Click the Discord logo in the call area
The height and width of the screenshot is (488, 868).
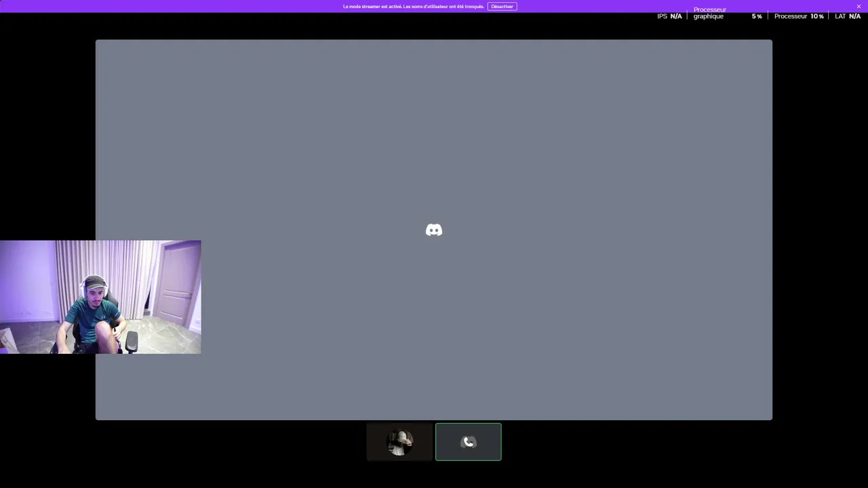pyautogui.click(x=434, y=230)
